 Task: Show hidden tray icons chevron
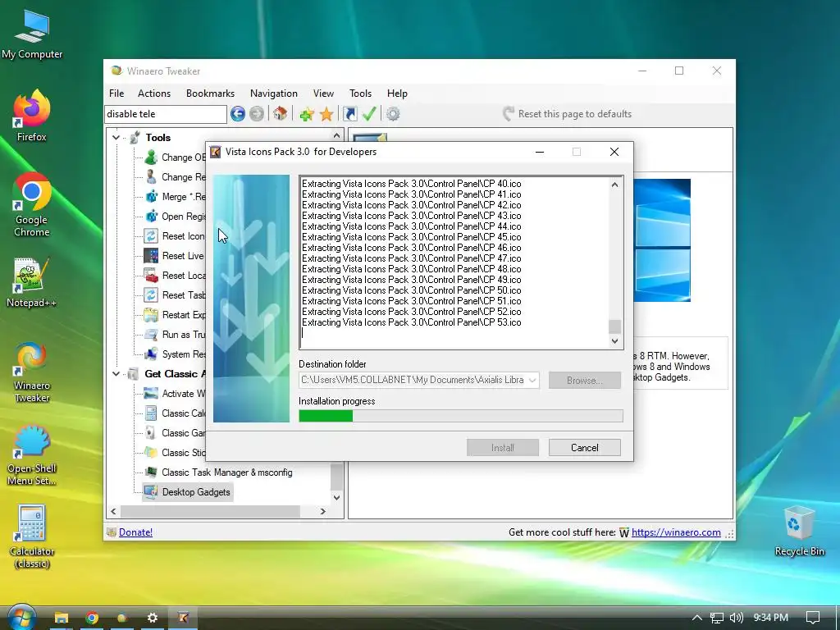(x=697, y=618)
